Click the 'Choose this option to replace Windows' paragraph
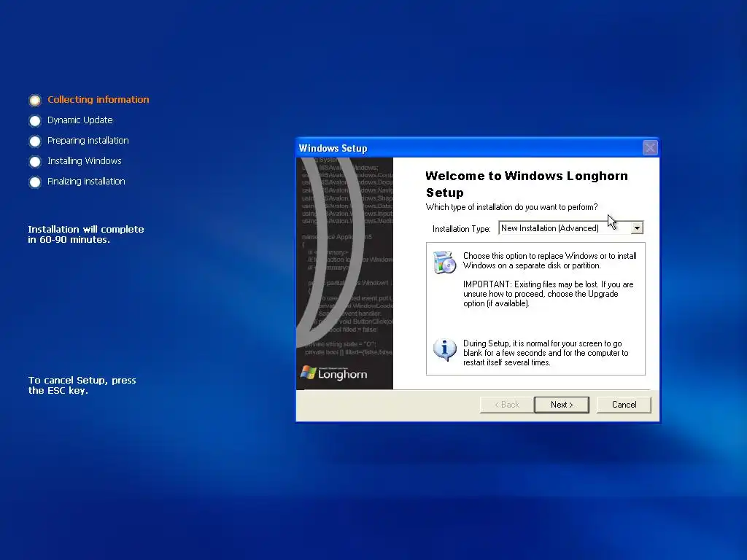Screen dimensions: 747x560 [x=550, y=260]
